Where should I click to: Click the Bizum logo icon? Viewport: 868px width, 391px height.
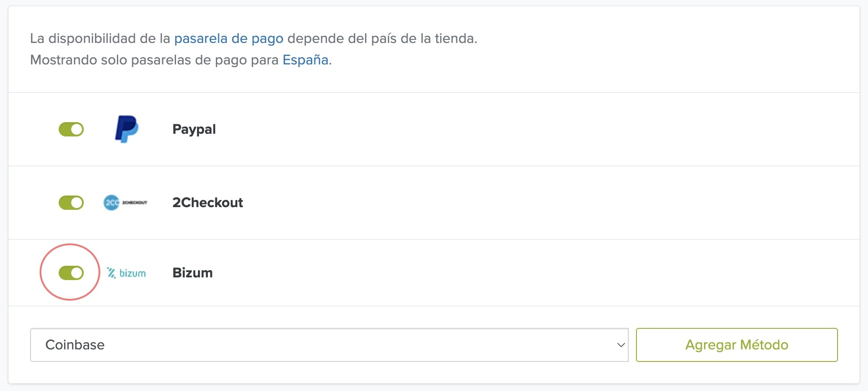(126, 273)
